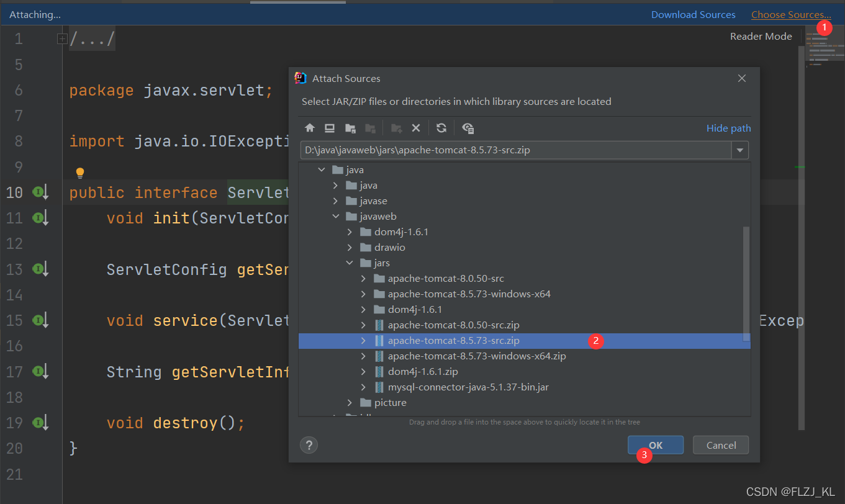The width and height of the screenshot is (845, 504).
Task: Expand the folded comment block on line 1
Action: tap(62, 39)
